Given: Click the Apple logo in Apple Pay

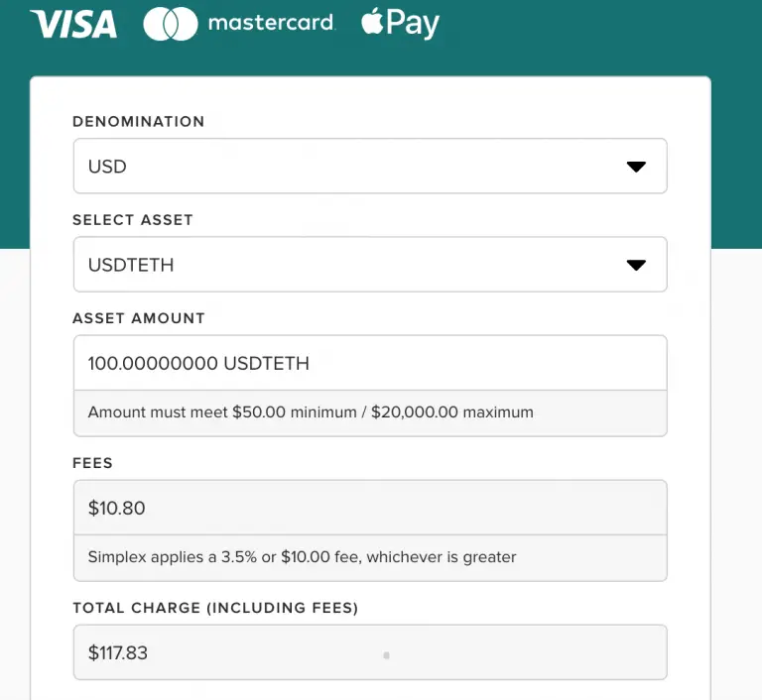Looking at the screenshot, I should click(372, 21).
